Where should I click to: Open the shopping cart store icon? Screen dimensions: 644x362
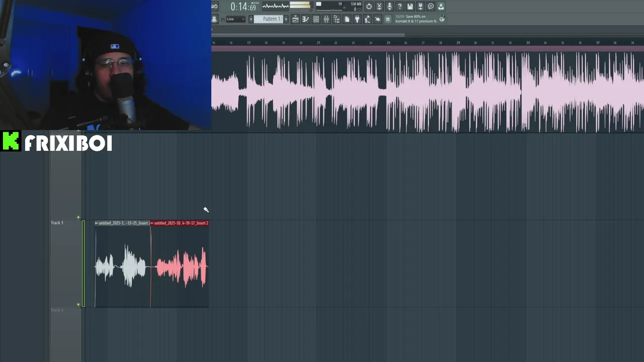(388, 19)
